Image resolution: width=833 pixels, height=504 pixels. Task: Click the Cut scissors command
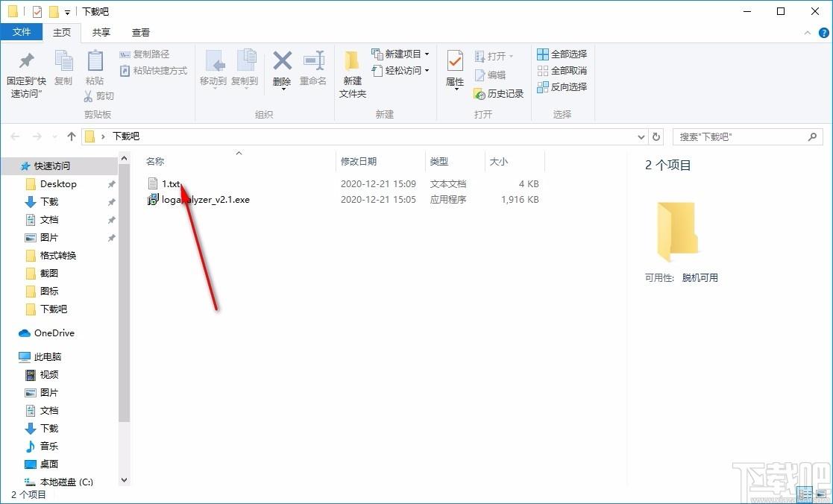(x=99, y=96)
